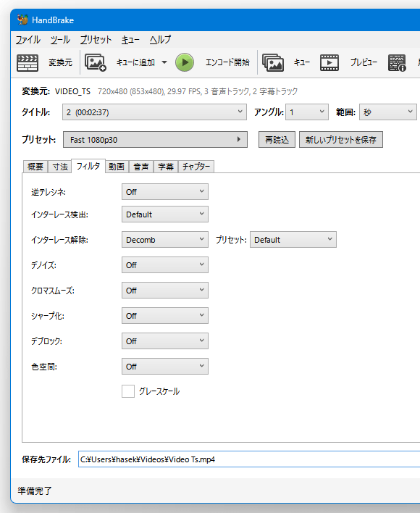Viewport: 420px width, 513px height.
Task: Click the activity log icon
Action: [x=397, y=62]
